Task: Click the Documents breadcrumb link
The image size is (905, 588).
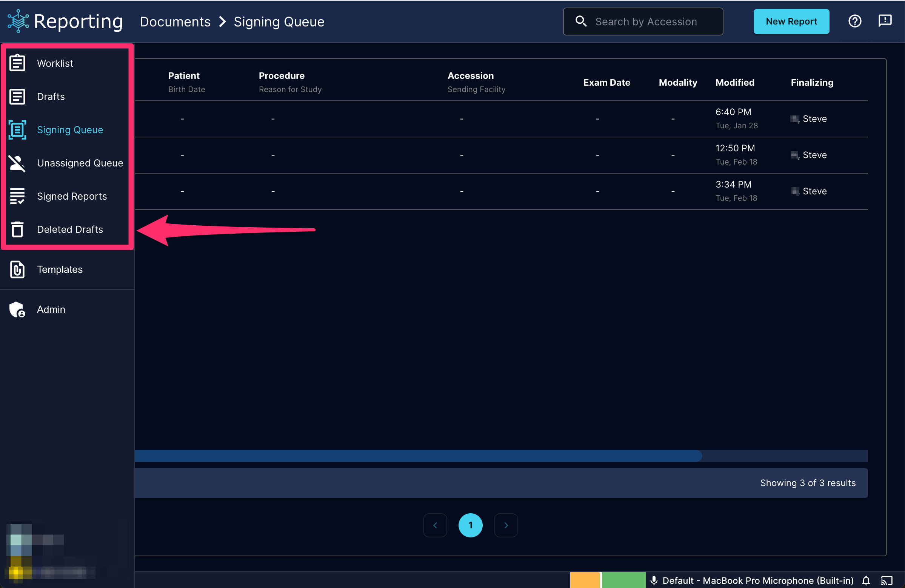Action: pyautogui.click(x=175, y=22)
